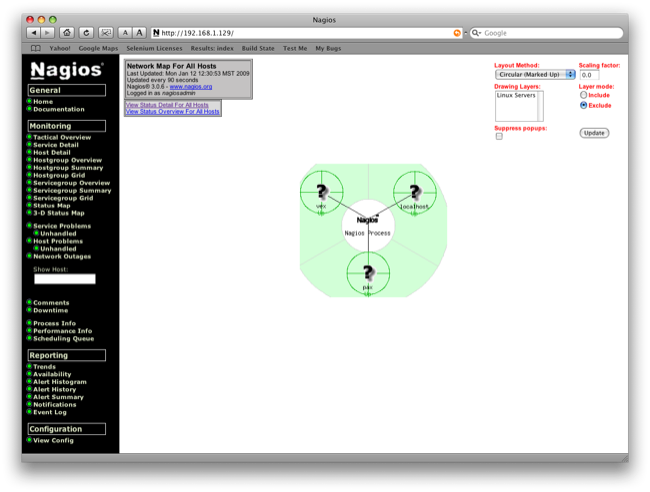Open 3-D Status Map in sidebar
The width and height of the screenshot is (650, 492).
pos(59,213)
